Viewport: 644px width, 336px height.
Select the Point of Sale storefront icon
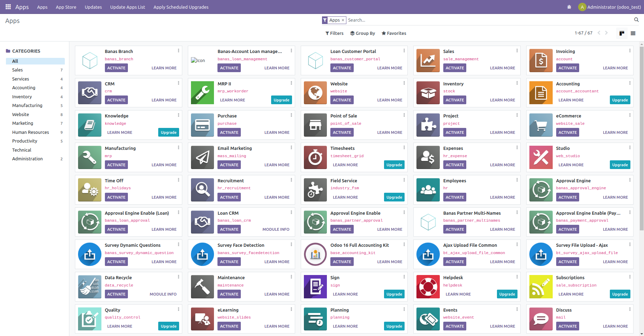pyautogui.click(x=315, y=125)
